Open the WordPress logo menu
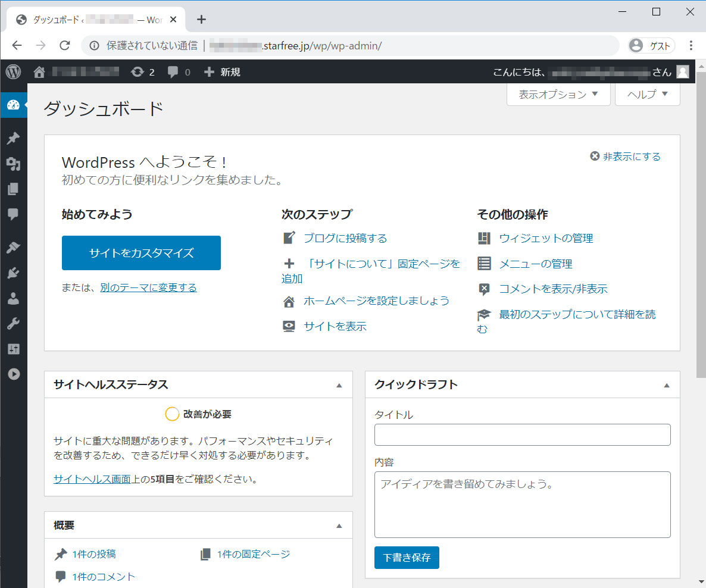The height and width of the screenshot is (588, 706). (13, 71)
